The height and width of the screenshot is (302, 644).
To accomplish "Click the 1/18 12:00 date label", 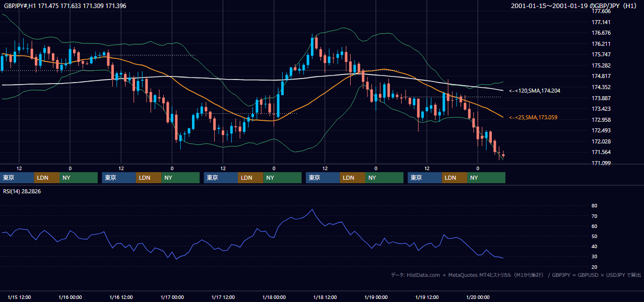I will click(325, 297).
